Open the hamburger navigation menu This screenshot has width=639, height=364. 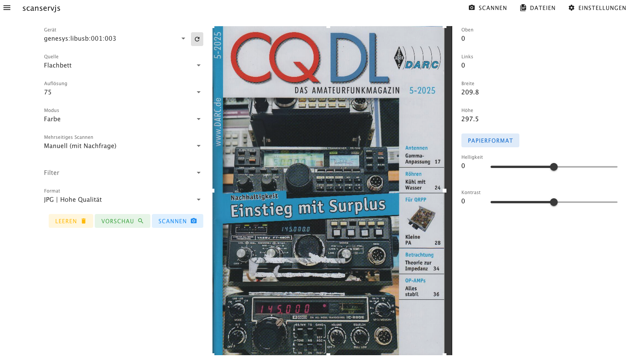(x=7, y=8)
